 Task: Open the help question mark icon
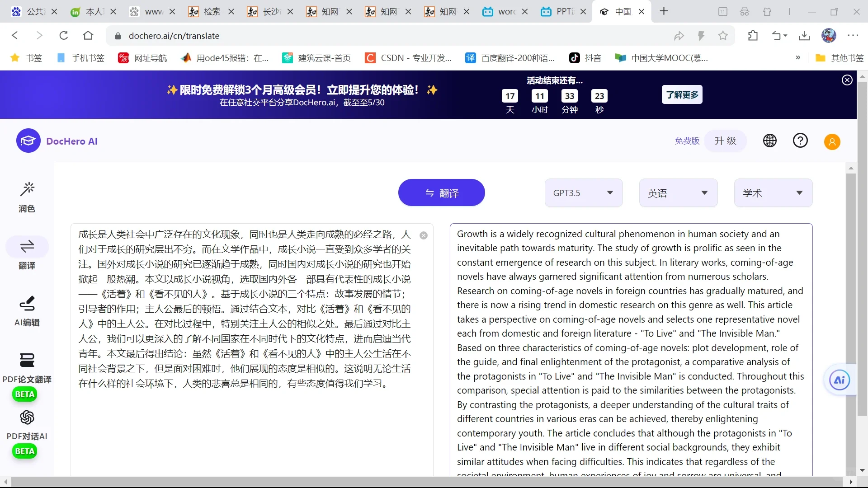(800, 141)
